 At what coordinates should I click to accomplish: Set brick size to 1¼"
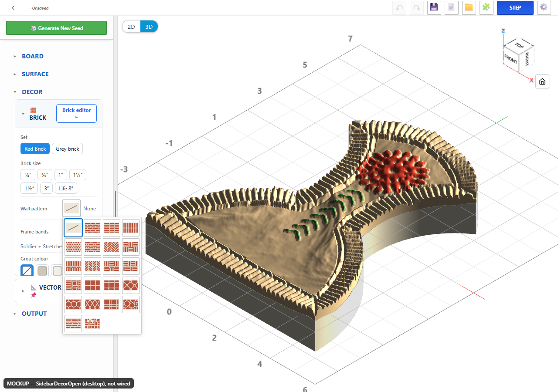click(x=78, y=175)
